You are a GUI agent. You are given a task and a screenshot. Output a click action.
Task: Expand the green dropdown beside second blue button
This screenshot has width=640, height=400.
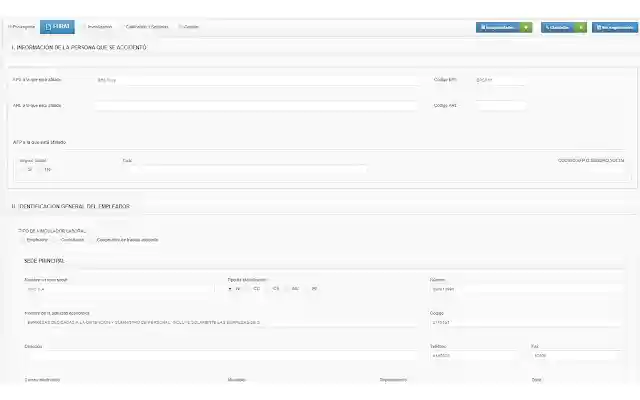pos(580,27)
